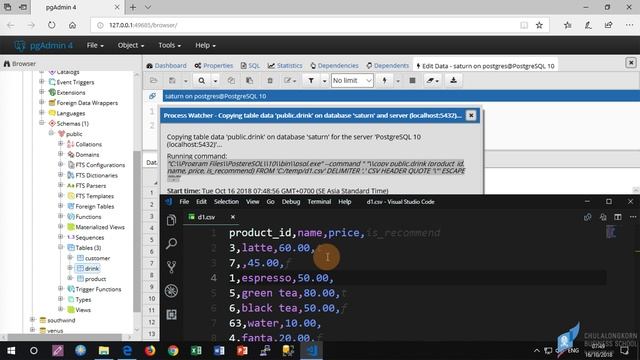Click the Filter funnel icon in pgAdmin toolbar
This screenshot has height=360, width=640.
coord(311,80)
